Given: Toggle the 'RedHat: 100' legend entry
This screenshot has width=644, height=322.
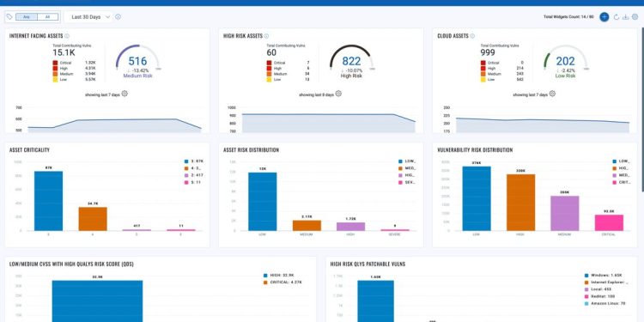Looking at the screenshot, I should pos(600,296).
